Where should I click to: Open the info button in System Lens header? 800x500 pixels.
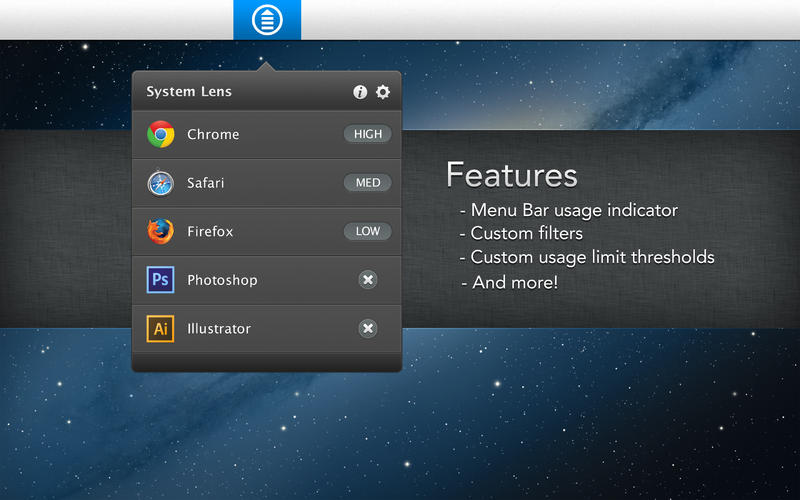point(360,92)
